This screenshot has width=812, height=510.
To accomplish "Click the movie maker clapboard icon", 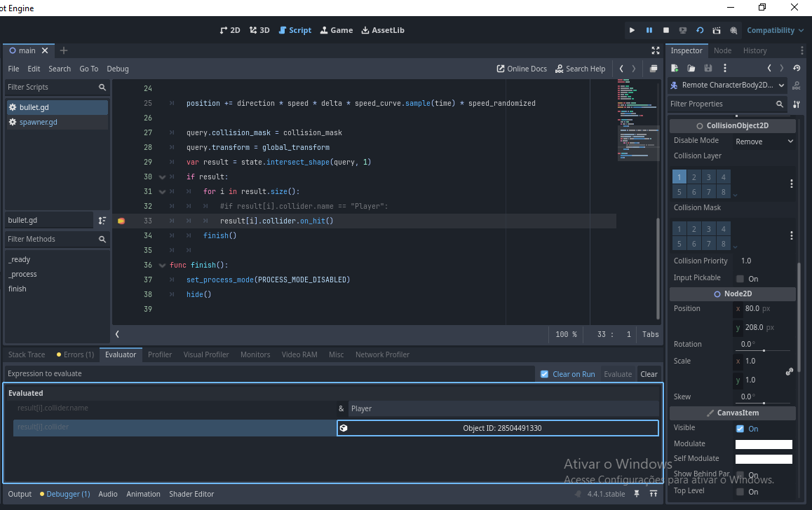I will click(x=717, y=31).
